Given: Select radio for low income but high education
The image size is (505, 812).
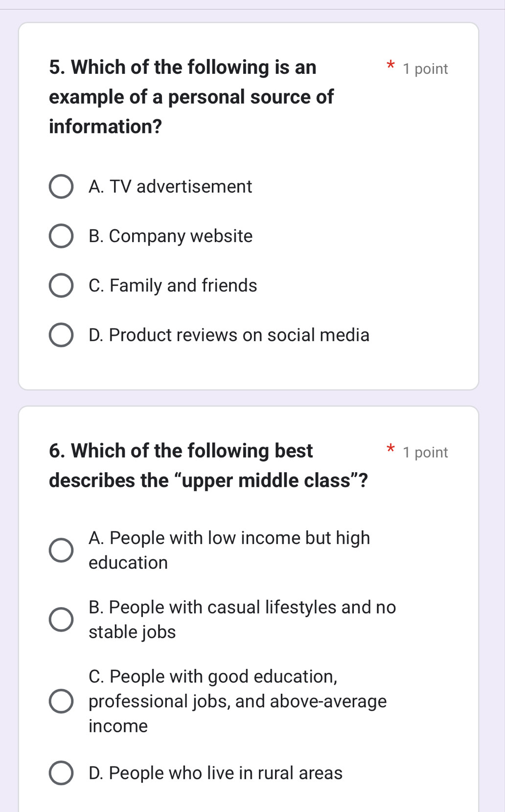Looking at the screenshot, I should (x=61, y=550).
